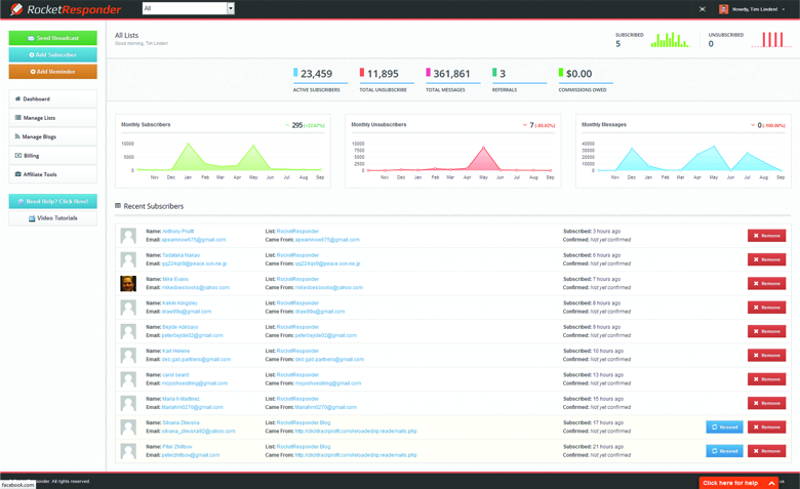The image size is (800, 489).
Task: Open Came From URL of 21 hours ago subscriber
Action: pos(356,455)
